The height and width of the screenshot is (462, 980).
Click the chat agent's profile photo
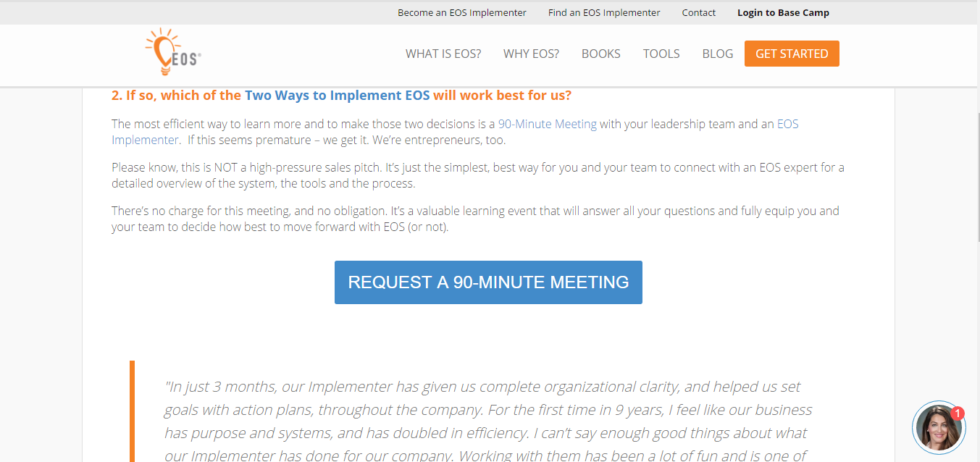pos(937,427)
